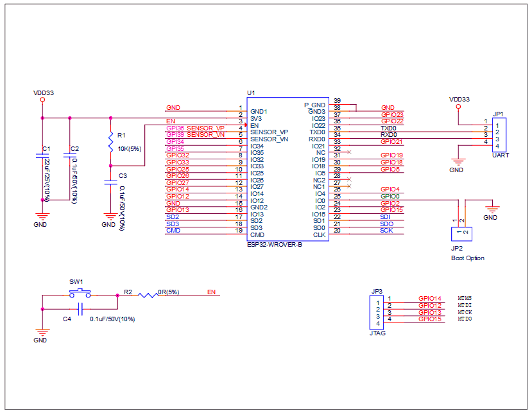
Task: Click the GPIO22 net label
Action: (x=392, y=121)
